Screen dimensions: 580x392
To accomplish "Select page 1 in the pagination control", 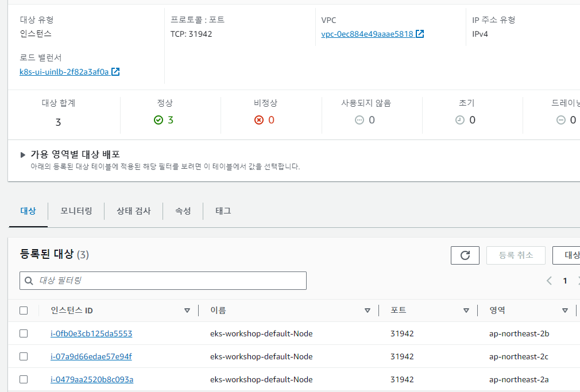I will pyautogui.click(x=564, y=280).
